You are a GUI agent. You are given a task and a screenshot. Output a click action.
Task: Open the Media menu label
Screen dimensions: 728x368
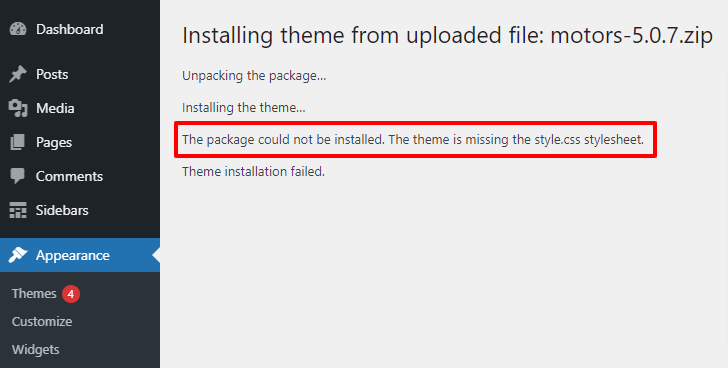click(55, 108)
